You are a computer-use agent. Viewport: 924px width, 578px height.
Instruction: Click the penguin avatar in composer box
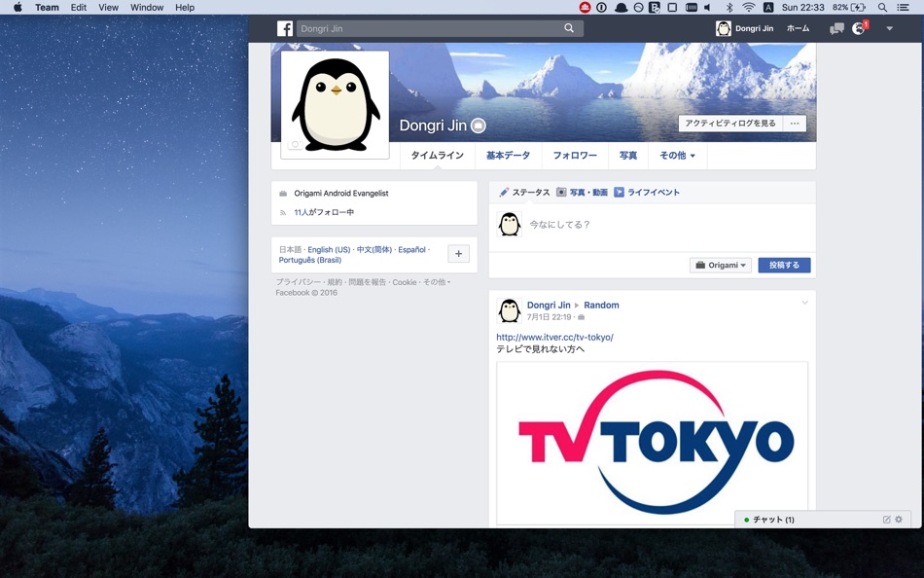click(509, 224)
